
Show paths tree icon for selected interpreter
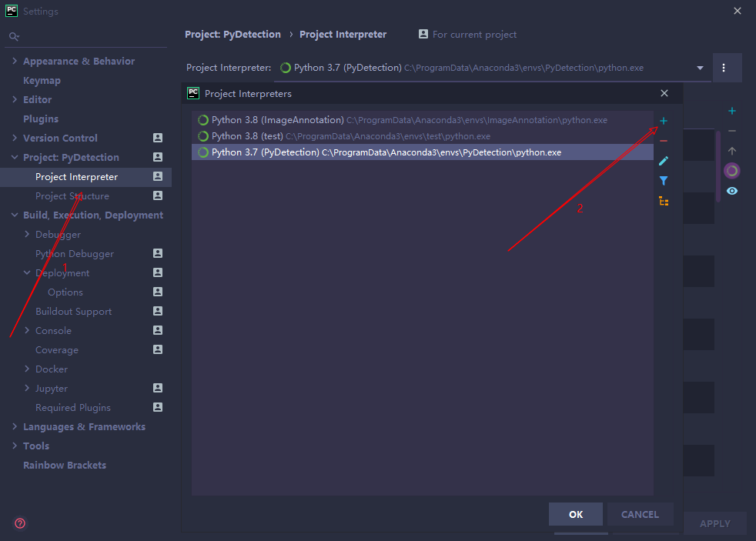coord(664,202)
